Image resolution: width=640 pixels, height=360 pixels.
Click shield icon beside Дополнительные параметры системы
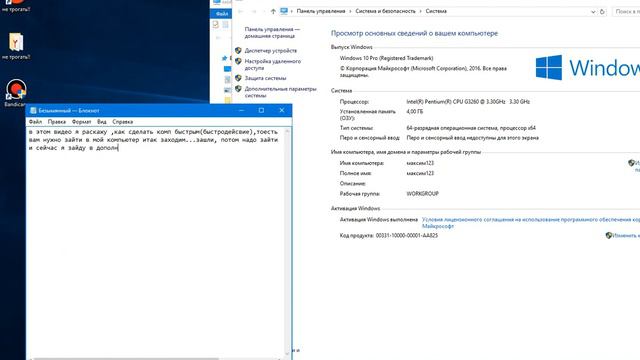tap(238, 89)
